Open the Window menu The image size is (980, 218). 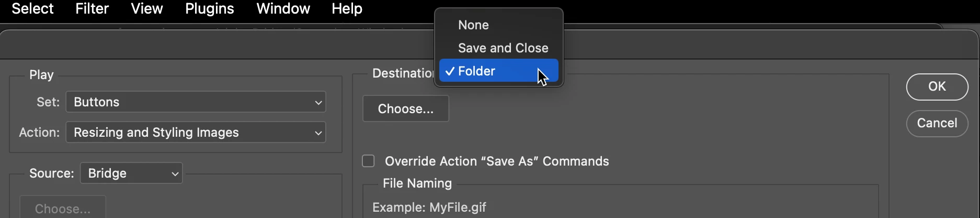(x=283, y=9)
